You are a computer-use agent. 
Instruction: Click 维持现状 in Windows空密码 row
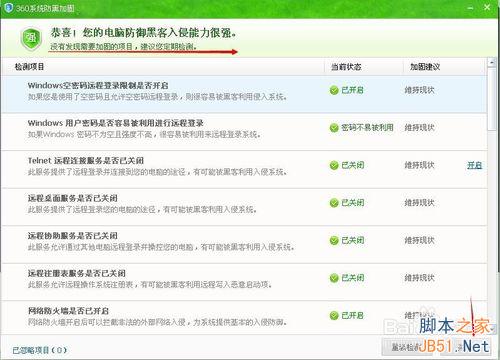[419, 90]
